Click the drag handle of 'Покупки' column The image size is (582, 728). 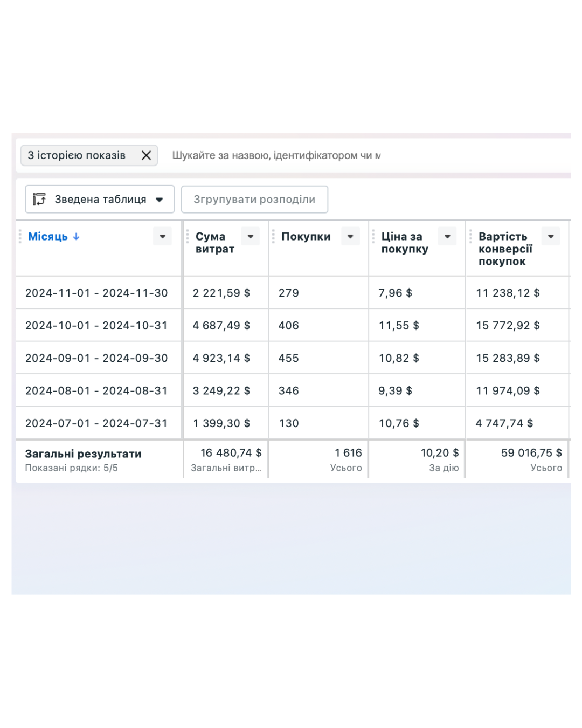(273, 237)
